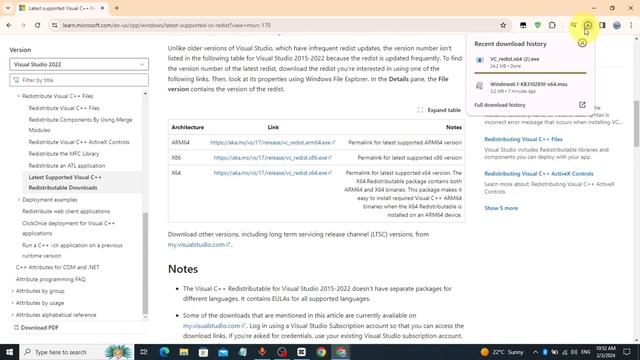Click the green shield extension icon
The width and height of the screenshot is (640, 360).
(x=538, y=25)
